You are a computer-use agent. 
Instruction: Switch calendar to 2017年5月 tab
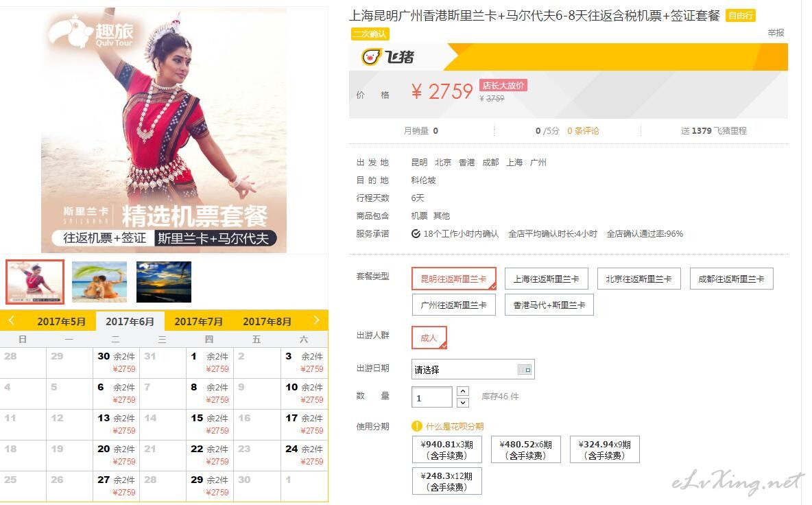tap(62, 321)
